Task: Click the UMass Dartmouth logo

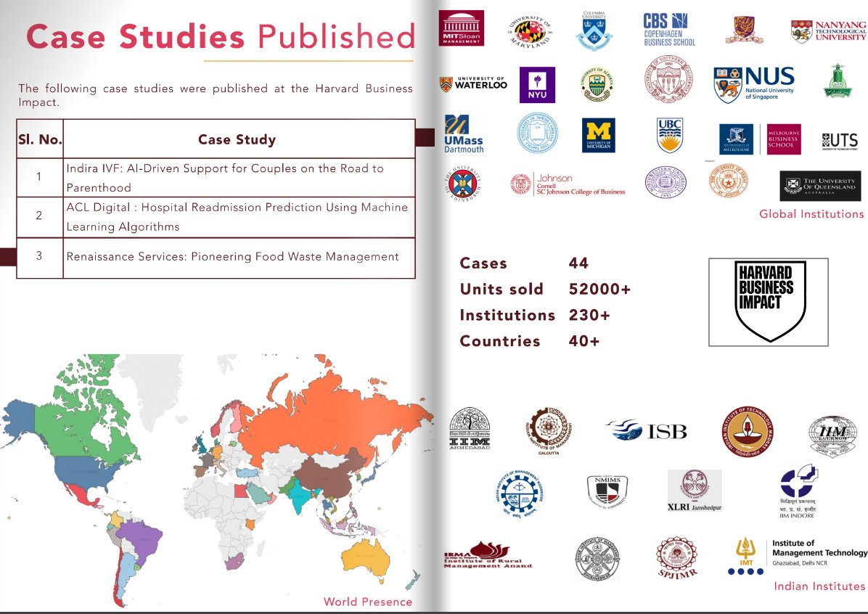Action: tap(463, 134)
